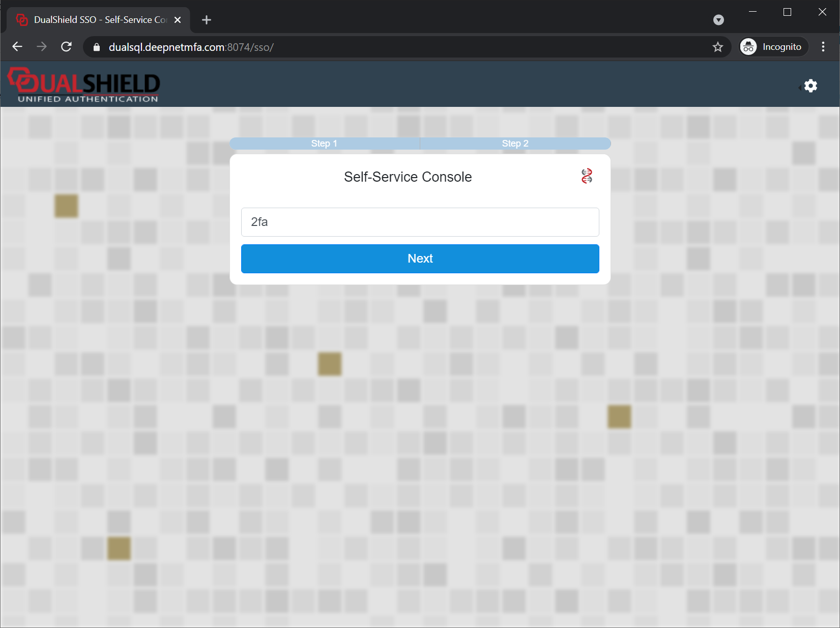Viewport: 840px width, 628px height.
Task: Close the DualShield SSO tab
Action: click(x=178, y=20)
